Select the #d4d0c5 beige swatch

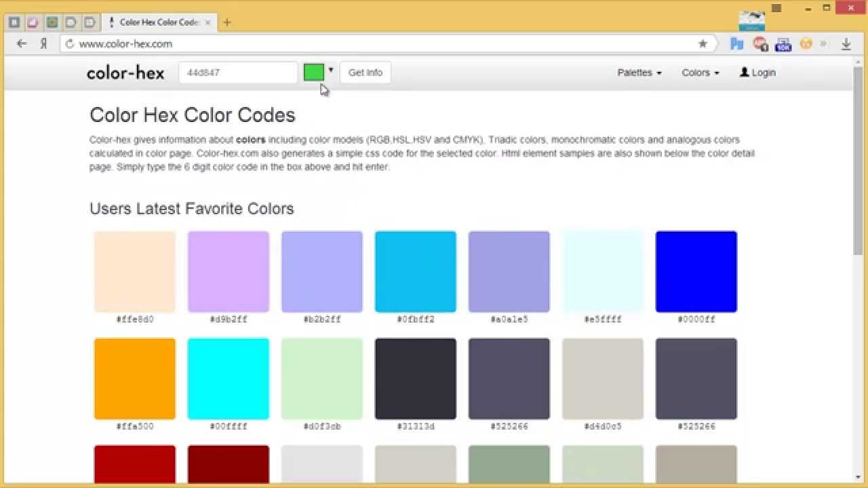click(603, 379)
